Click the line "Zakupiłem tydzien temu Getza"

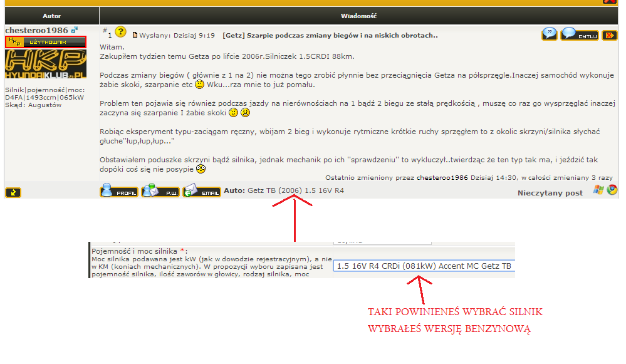point(227,56)
